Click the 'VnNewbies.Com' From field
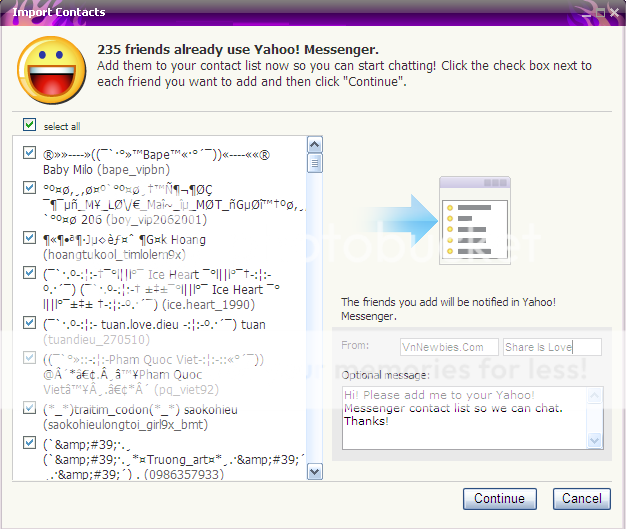This screenshot has height=529, width=626. [x=448, y=346]
